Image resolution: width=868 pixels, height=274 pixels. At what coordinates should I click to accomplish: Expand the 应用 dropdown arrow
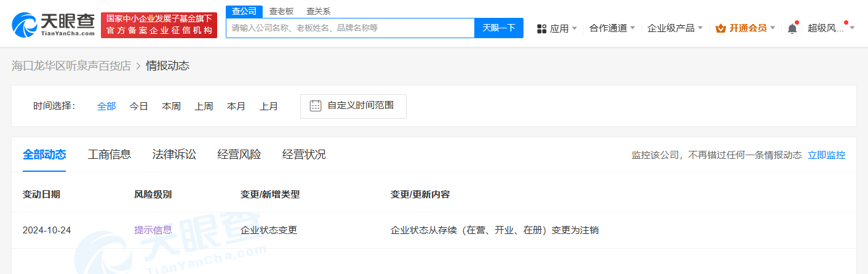(574, 28)
